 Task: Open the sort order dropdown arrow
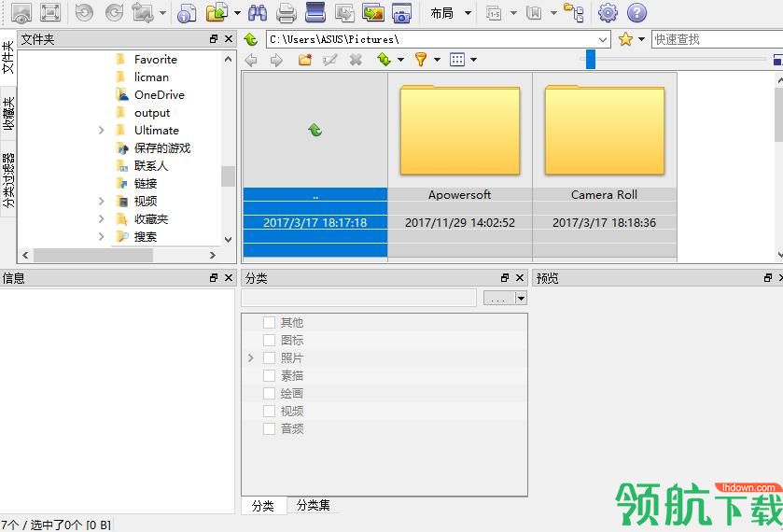[x=400, y=60]
